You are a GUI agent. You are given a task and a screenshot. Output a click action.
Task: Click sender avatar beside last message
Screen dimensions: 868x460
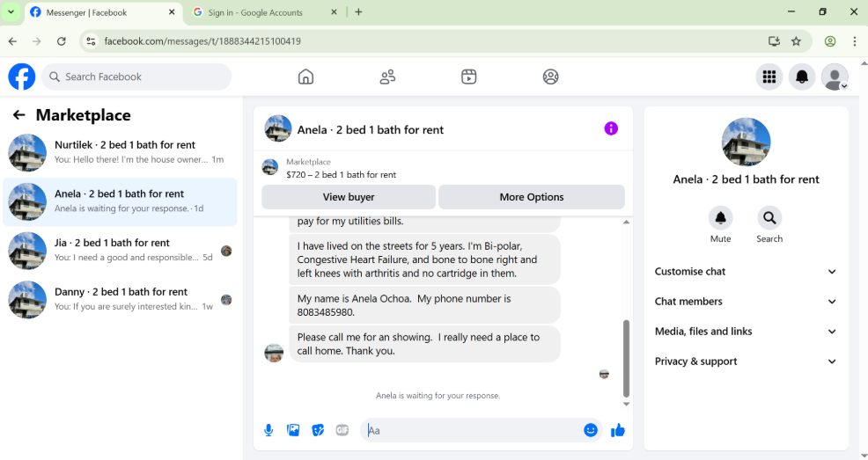(274, 353)
